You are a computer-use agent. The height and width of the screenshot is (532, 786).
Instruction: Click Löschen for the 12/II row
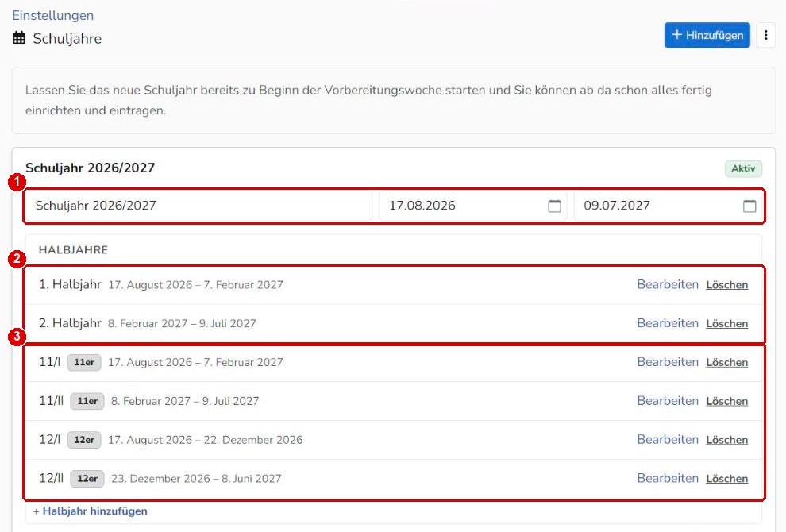(x=726, y=478)
